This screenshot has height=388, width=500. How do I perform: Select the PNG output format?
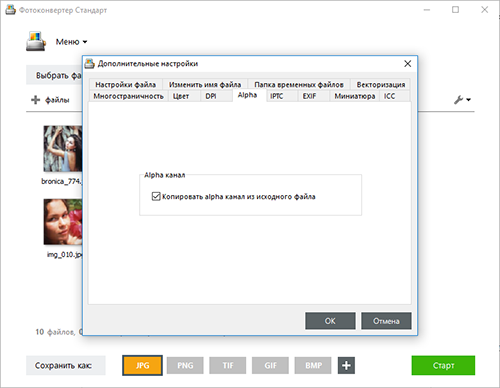click(x=185, y=365)
